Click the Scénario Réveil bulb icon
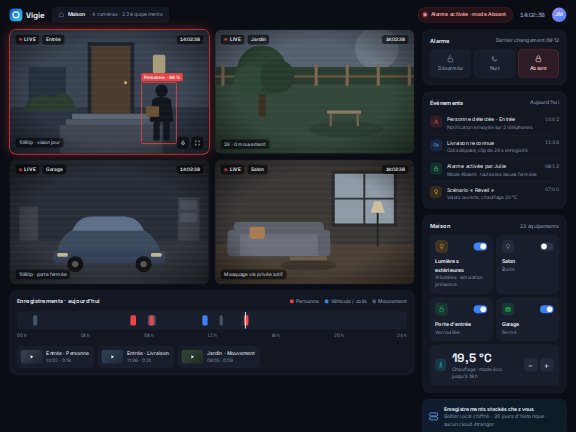 coord(436,192)
